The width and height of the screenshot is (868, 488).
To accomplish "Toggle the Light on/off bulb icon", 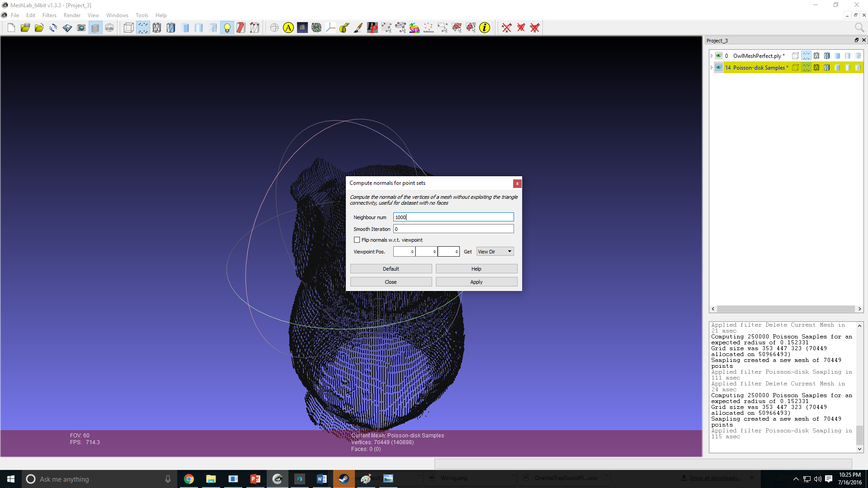I will (x=227, y=28).
